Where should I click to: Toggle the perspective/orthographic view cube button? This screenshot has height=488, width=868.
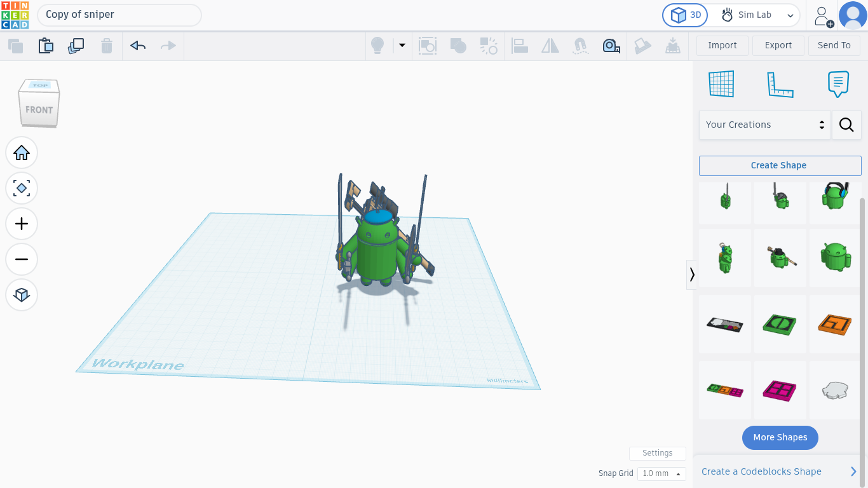(22, 295)
